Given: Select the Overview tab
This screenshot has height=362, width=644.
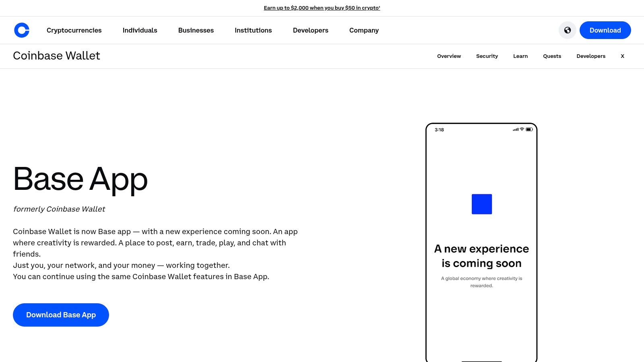Looking at the screenshot, I should pyautogui.click(x=449, y=56).
